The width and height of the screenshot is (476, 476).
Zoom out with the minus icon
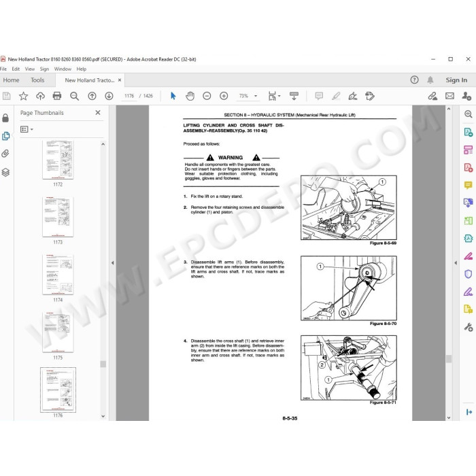click(207, 97)
